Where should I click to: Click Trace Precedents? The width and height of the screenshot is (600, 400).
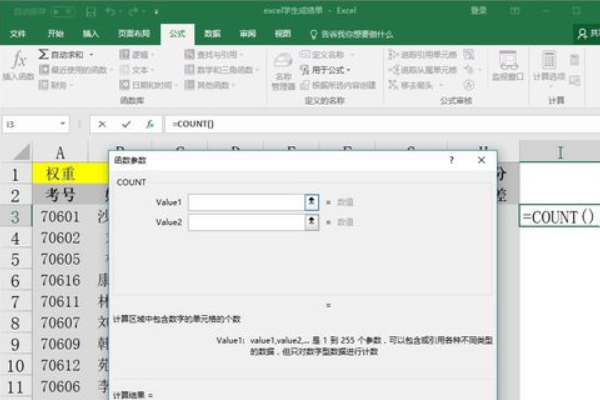pos(422,55)
